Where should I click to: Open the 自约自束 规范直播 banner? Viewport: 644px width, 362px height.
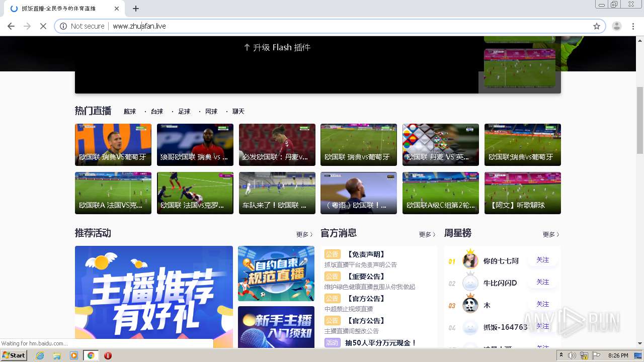pos(276,274)
